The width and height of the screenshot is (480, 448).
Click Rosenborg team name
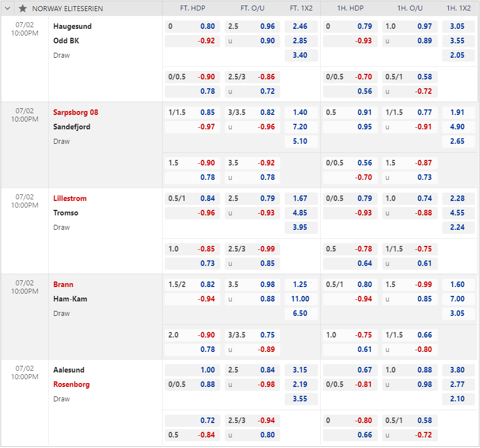coord(72,385)
